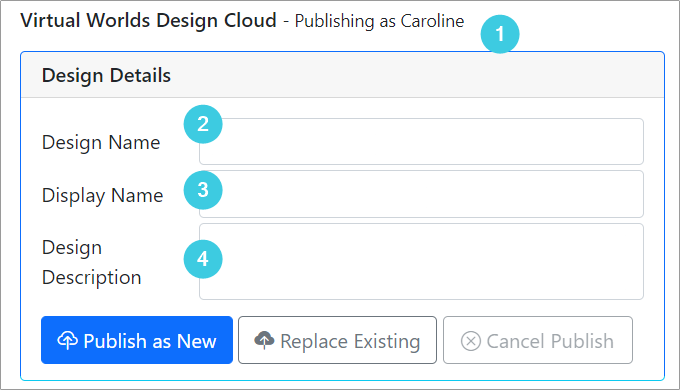
Task: Click the Publishing as Caroline text
Action: click(379, 21)
